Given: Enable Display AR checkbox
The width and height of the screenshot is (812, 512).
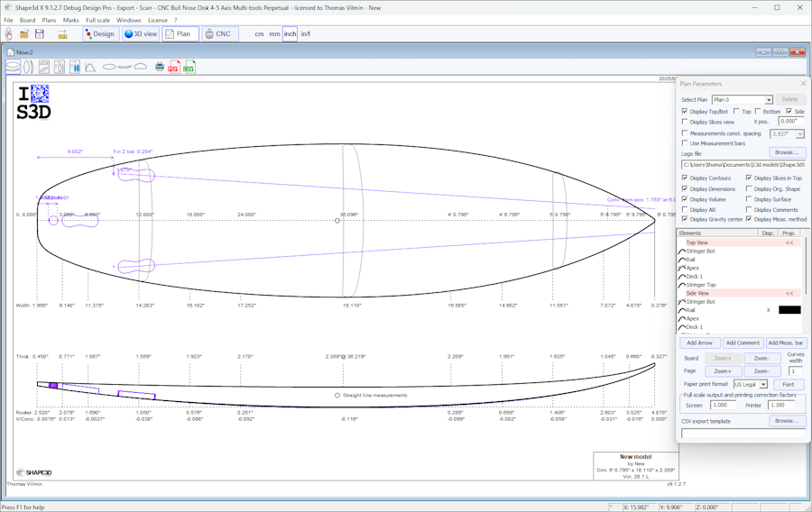Looking at the screenshot, I should 685,209.
